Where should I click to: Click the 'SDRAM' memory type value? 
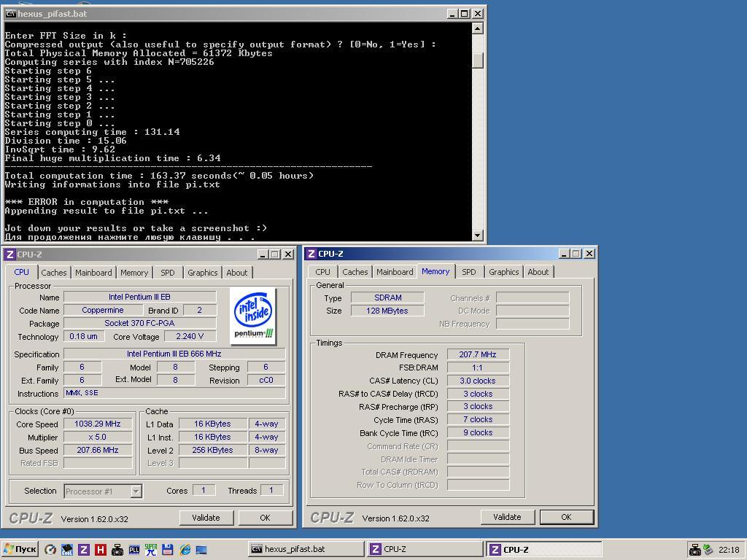tap(388, 297)
